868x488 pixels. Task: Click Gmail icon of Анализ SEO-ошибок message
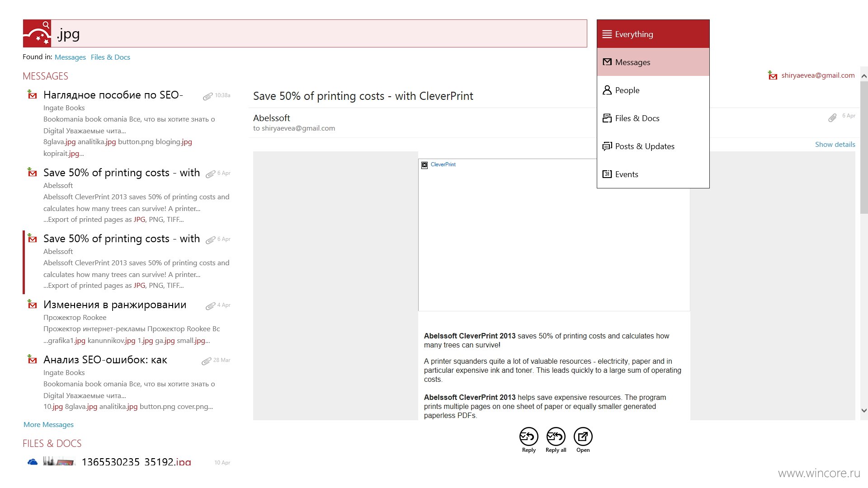(32, 359)
